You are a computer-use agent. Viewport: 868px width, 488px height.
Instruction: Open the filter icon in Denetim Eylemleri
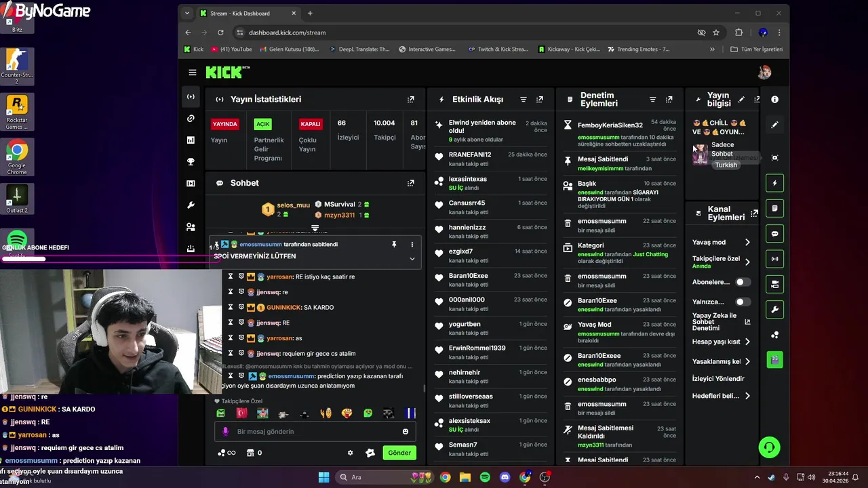pyautogui.click(x=653, y=100)
